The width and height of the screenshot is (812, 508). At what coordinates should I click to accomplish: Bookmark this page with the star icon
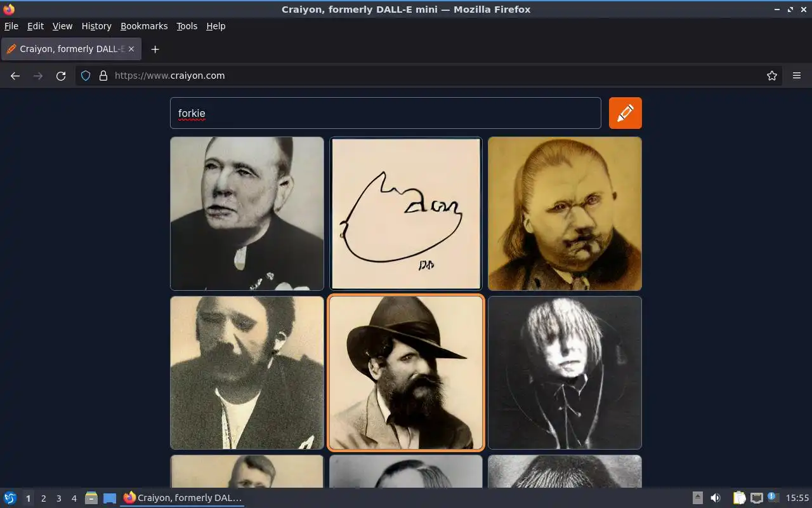coord(771,76)
